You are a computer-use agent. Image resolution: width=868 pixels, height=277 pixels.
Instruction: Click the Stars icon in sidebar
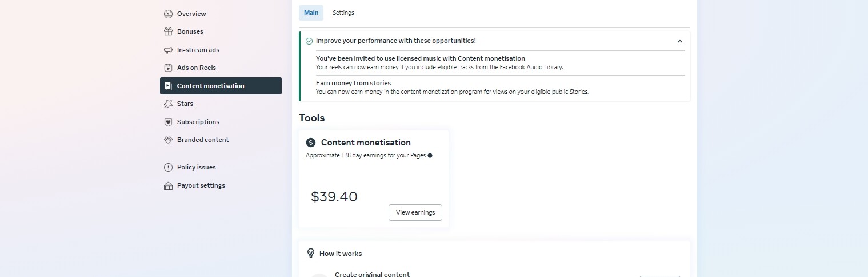tap(168, 104)
